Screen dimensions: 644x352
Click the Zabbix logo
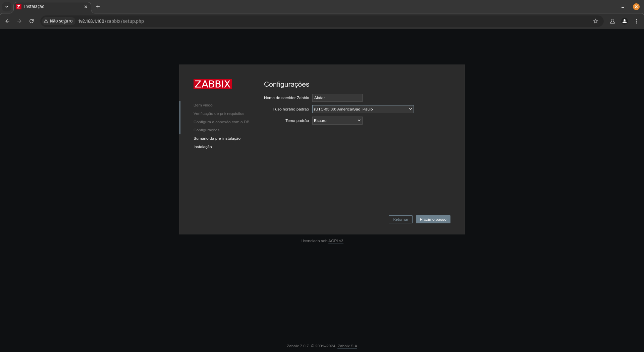coord(212,84)
